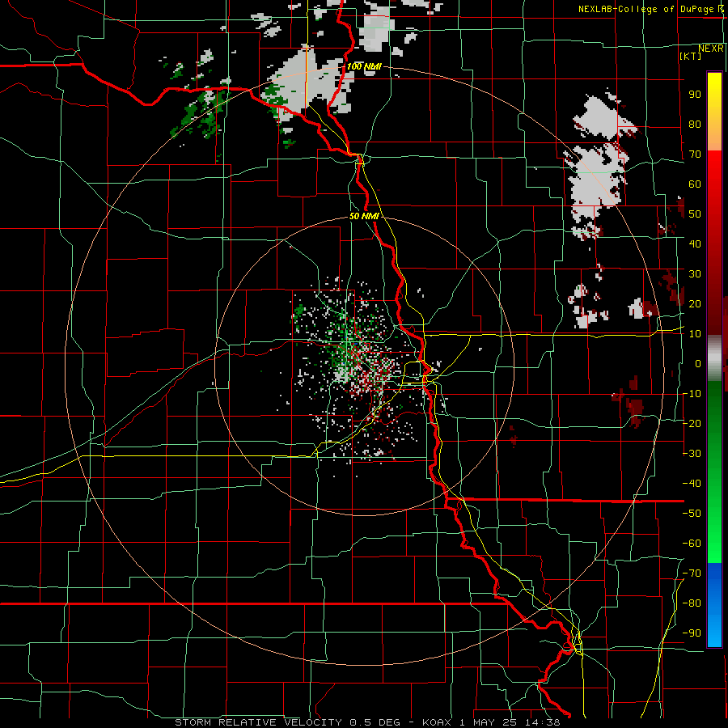
Task: Select the -50 value on the velocity scale
Action: click(692, 514)
